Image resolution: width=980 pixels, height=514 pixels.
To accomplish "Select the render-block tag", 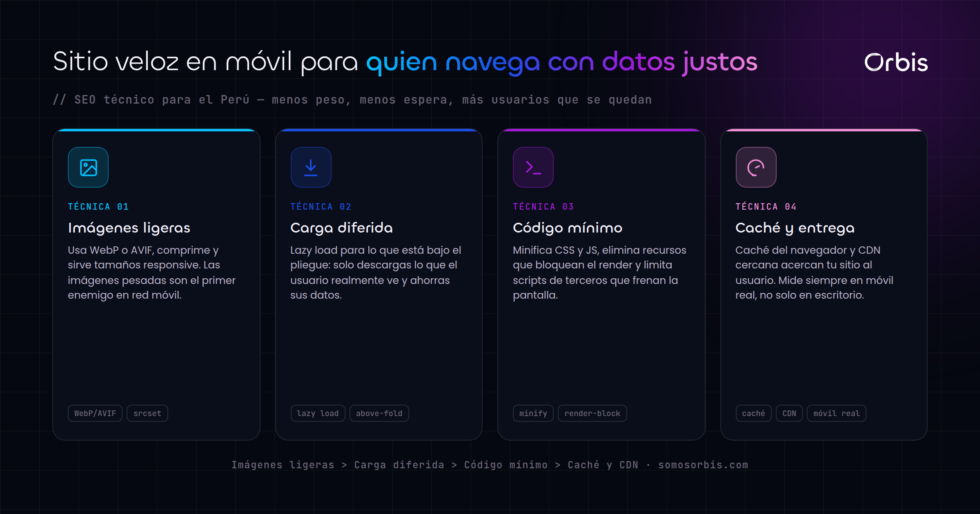I will point(592,413).
